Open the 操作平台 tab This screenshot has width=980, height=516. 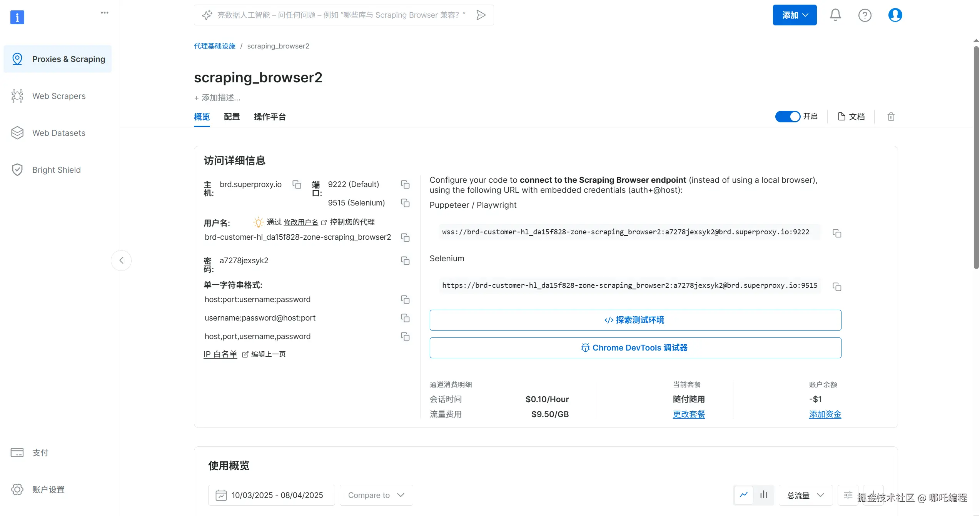pos(270,117)
